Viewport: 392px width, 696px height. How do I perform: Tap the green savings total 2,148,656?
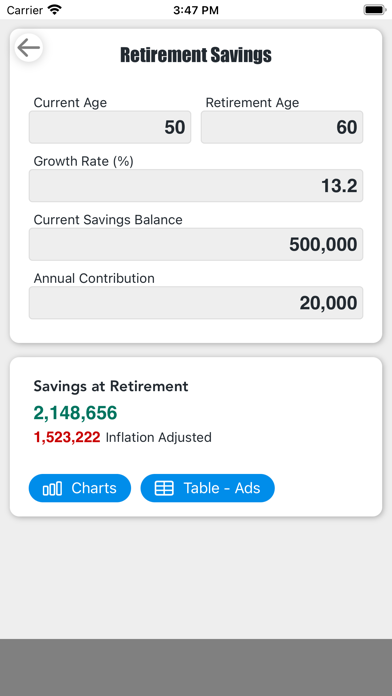[75, 413]
